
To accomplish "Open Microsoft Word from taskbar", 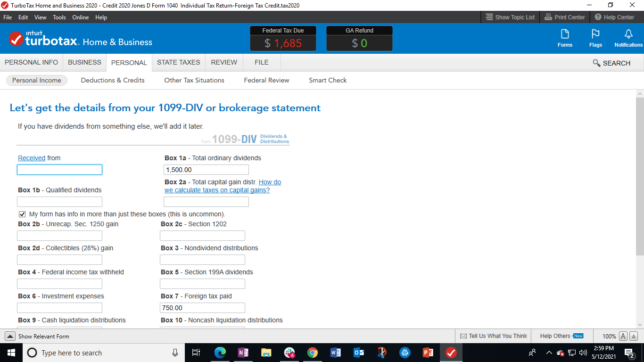I will (x=336, y=353).
